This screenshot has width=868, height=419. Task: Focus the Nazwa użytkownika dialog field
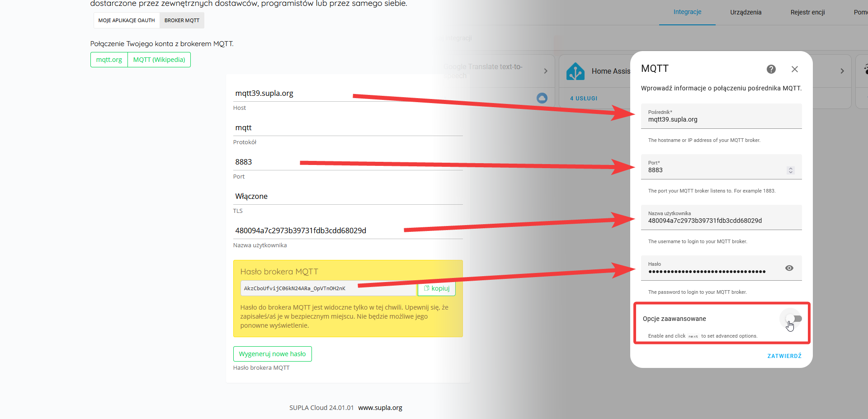[x=722, y=217]
